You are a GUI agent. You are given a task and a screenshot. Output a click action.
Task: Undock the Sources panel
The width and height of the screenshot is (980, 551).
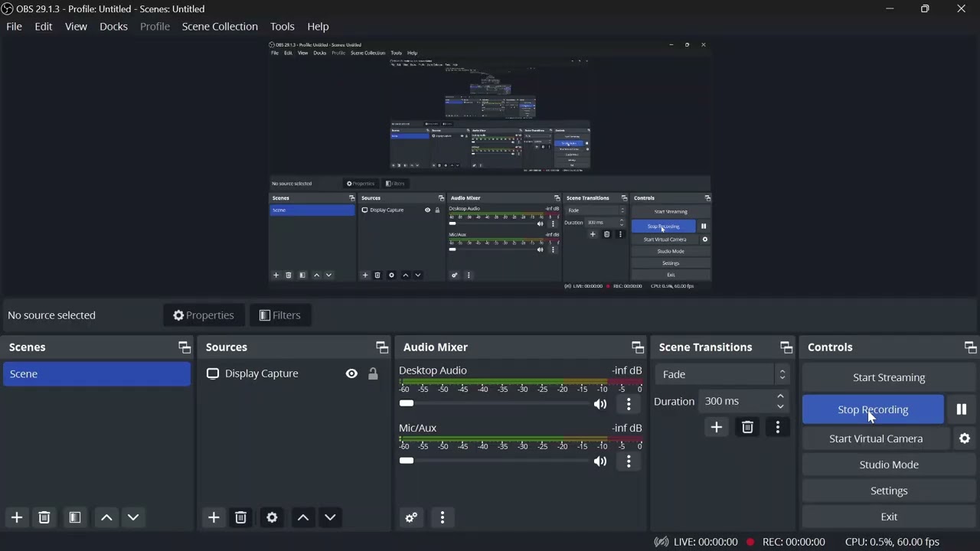(382, 347)
